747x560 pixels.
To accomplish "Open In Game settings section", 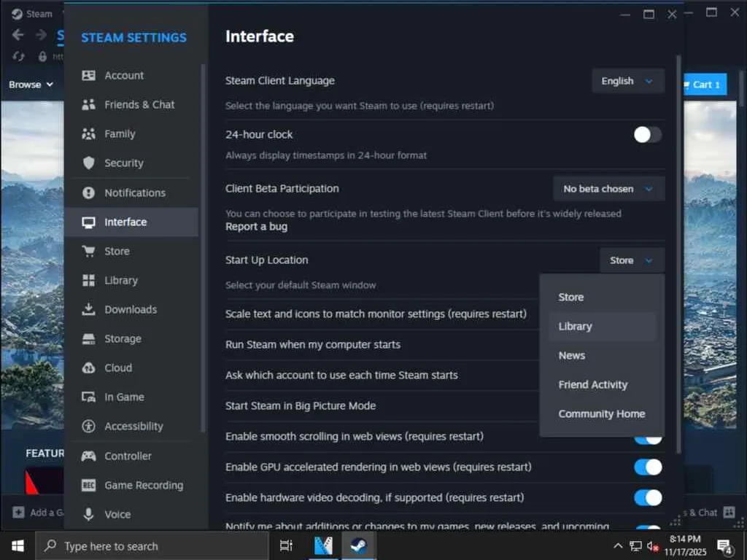I will coord(131,397).
